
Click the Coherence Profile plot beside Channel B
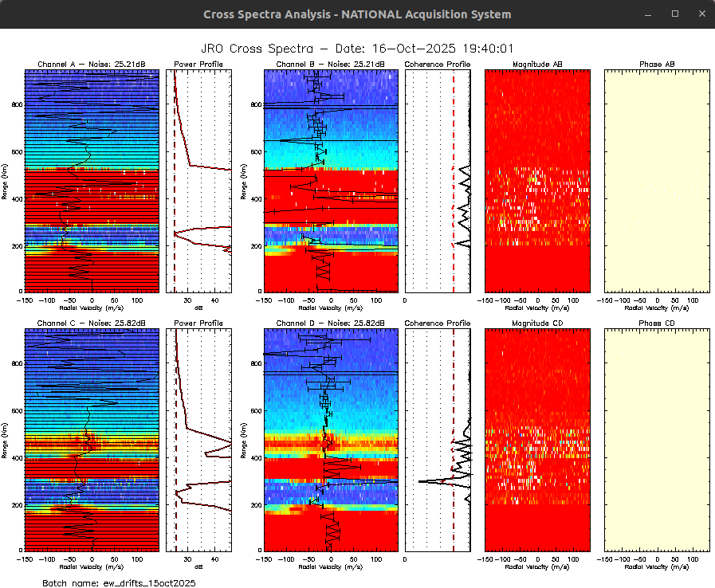tap(438, 180)
